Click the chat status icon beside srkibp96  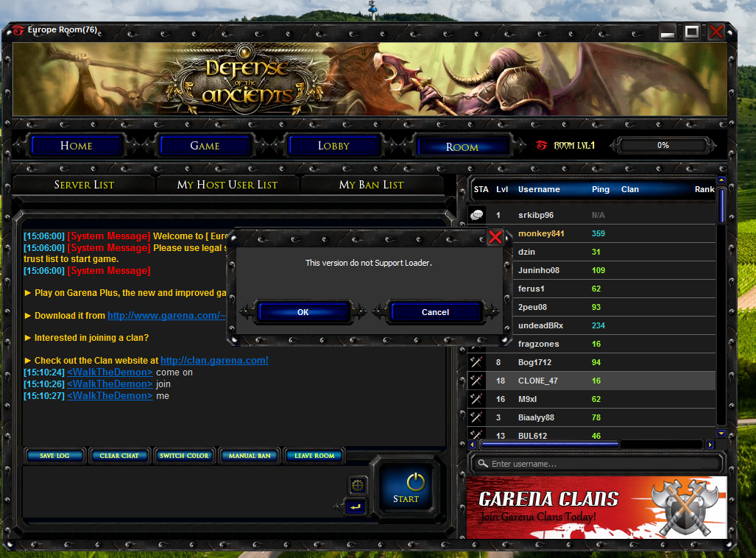point(477,215)
